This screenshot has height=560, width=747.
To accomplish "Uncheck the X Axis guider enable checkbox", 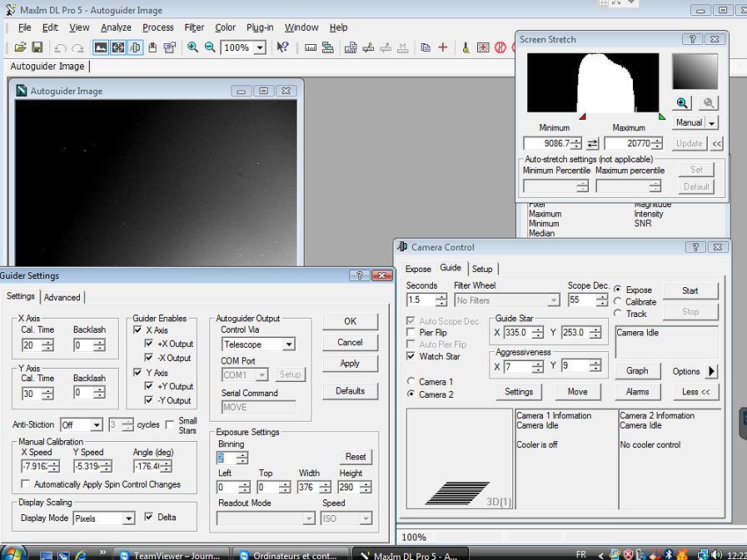I will pyautogui.click(x=137, y=330).
